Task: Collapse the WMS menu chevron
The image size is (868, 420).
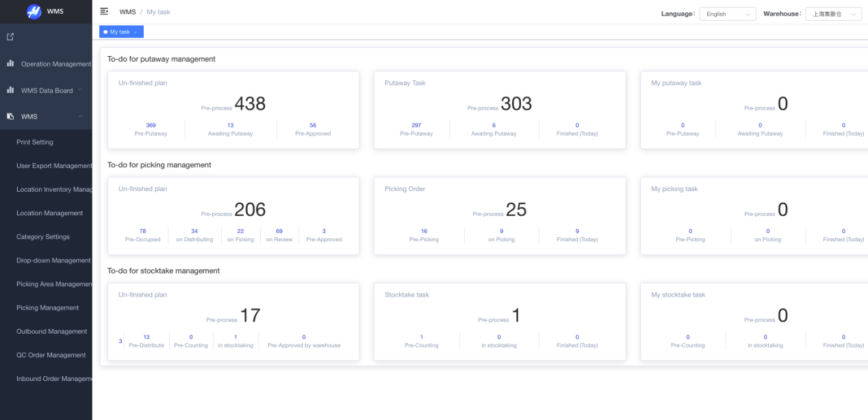Action: tap(80, 116)
